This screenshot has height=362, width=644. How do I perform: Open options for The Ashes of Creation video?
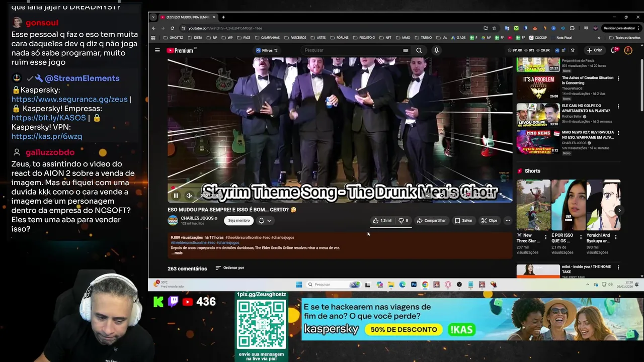pyautogui.click(x=618, y=78)
